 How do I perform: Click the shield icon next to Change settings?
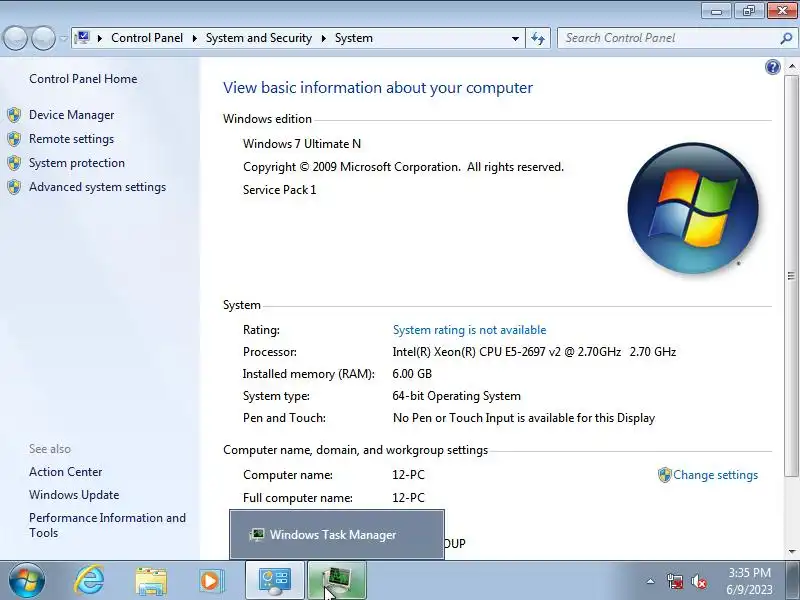[664, 475]
